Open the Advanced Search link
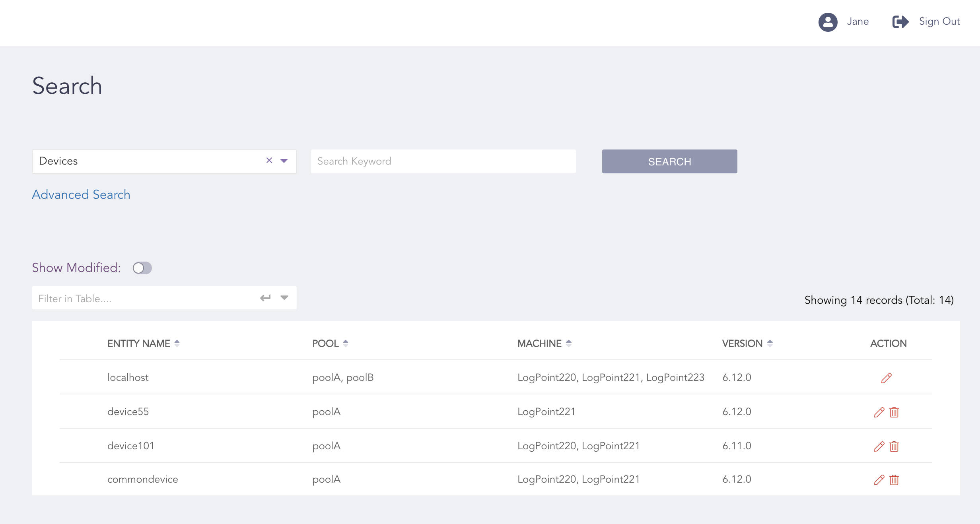The height and width of the screenshot is (524, 980). coord(81,195)
